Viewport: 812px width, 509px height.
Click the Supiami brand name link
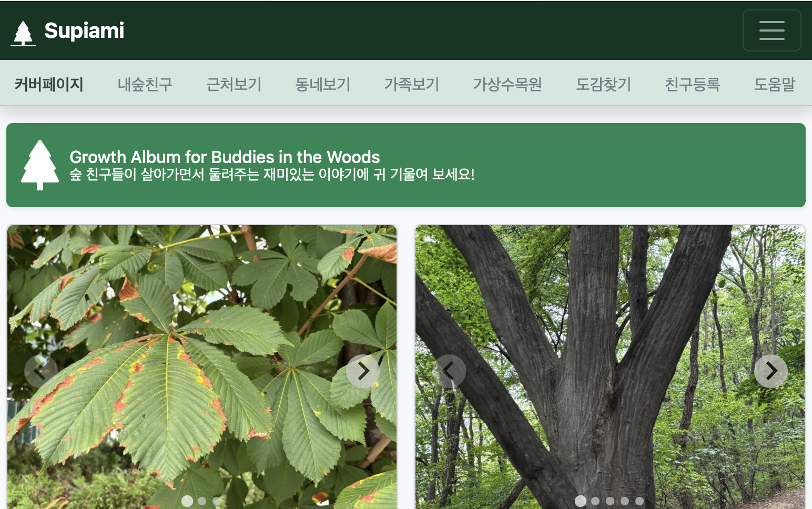pyautogui.click(x=85, y=30)
